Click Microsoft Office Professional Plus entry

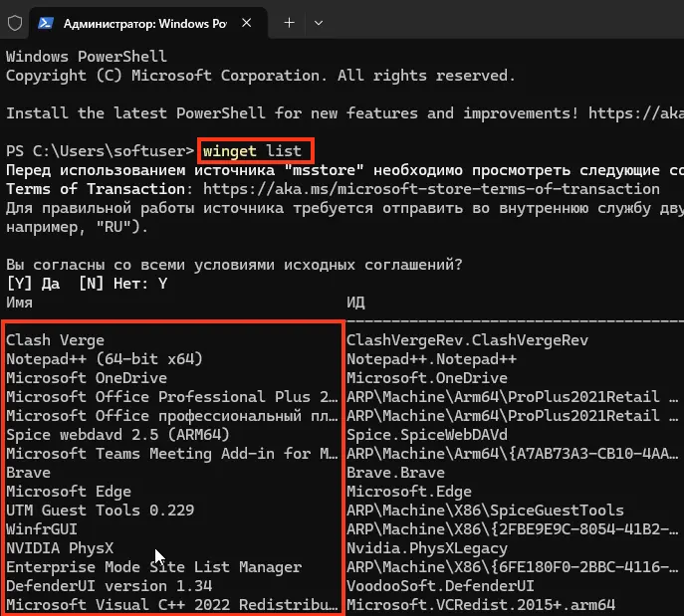click(172, 397)
